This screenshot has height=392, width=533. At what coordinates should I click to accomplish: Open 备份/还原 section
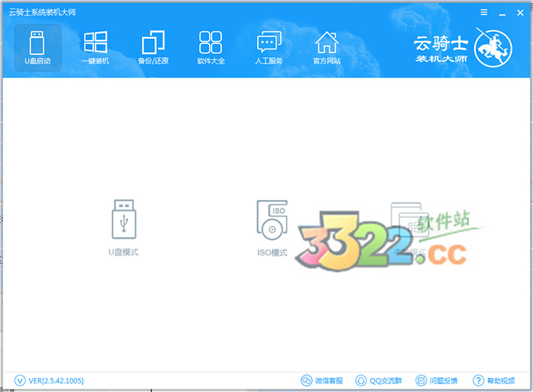coord(154,48)
